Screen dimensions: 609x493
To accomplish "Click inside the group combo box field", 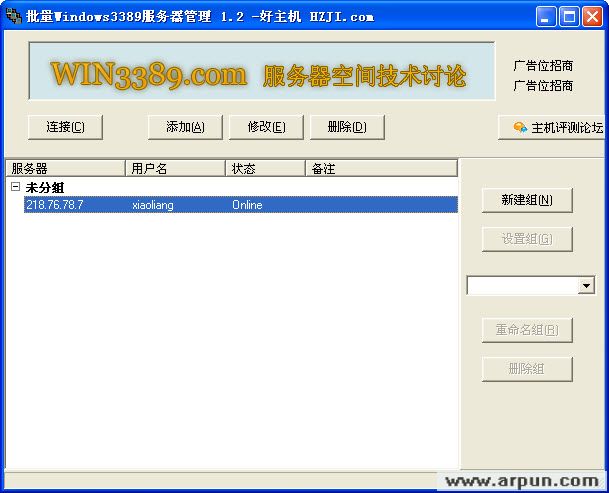I will tap(522, 286).
